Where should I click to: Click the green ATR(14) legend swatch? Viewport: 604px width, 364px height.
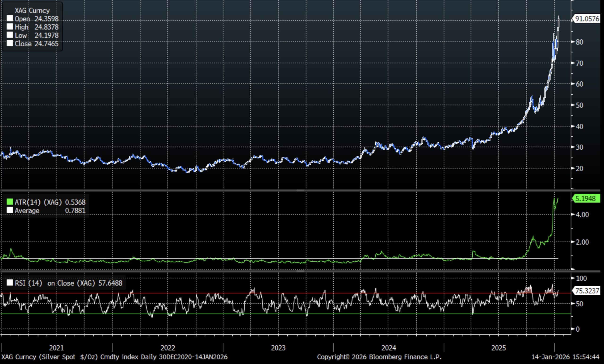(10, 202)
